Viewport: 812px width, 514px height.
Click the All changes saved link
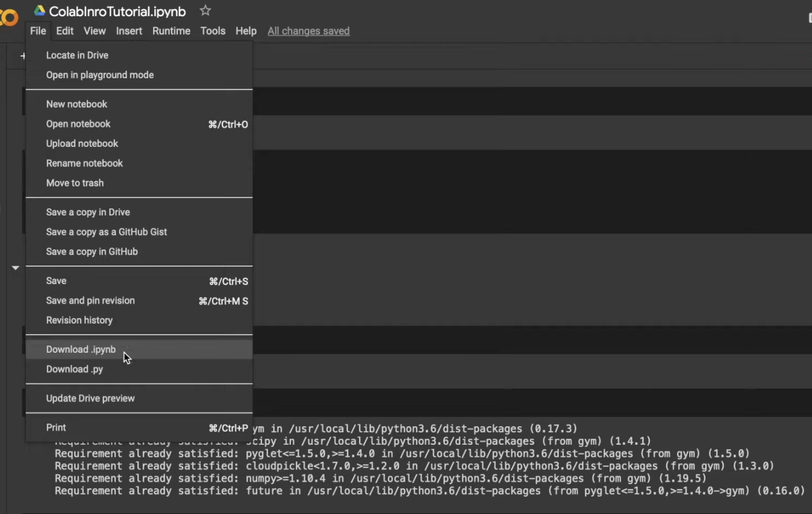coord(308,31)
